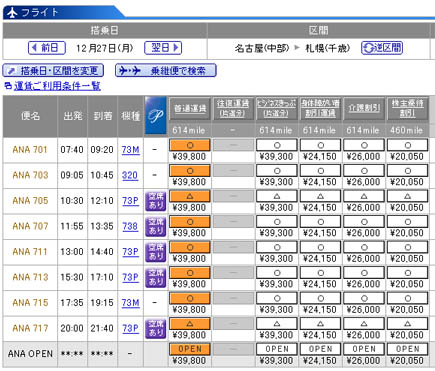This screenshot has height=371, width=435.
Task: Select ¥24,150 fare for ANA 713
Action: coord(320,273)
